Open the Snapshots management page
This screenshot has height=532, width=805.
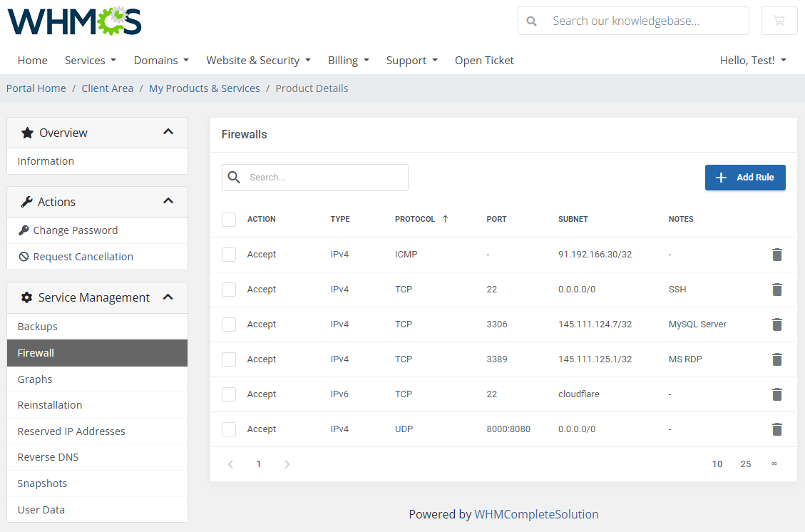click(42, 484)
